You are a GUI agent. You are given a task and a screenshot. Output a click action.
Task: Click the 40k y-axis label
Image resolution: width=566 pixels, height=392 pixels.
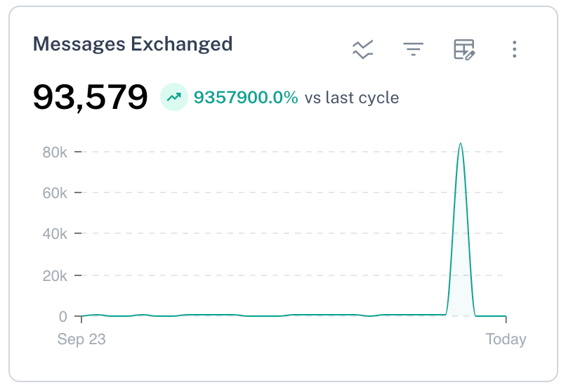(x=55, y=233)
